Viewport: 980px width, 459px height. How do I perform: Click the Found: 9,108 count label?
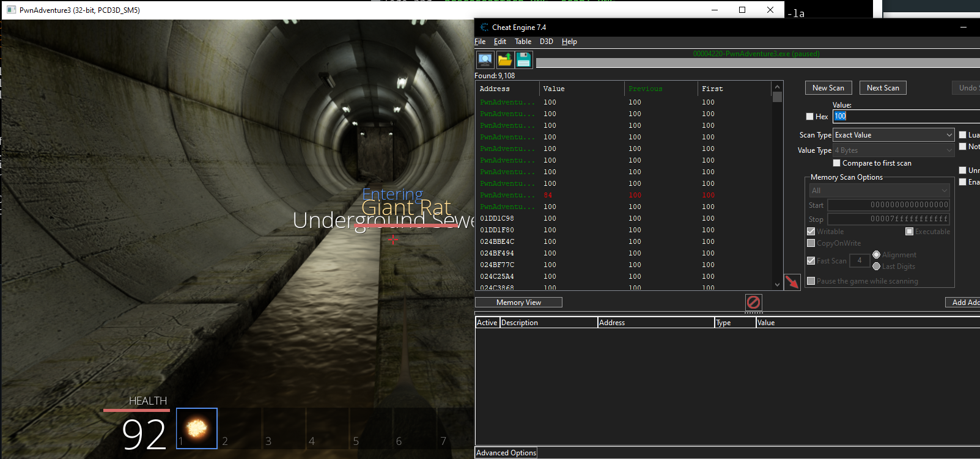(495, 76)
